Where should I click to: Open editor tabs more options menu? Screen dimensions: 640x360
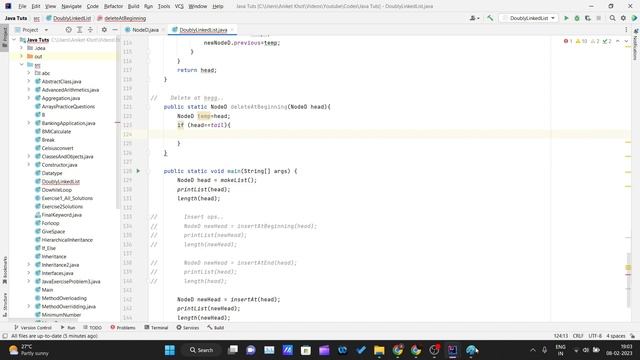[626, 30]
